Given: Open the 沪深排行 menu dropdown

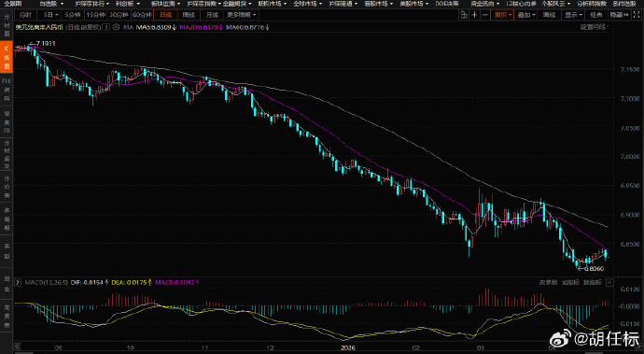Looking at the screenshot, I should 92,4.
